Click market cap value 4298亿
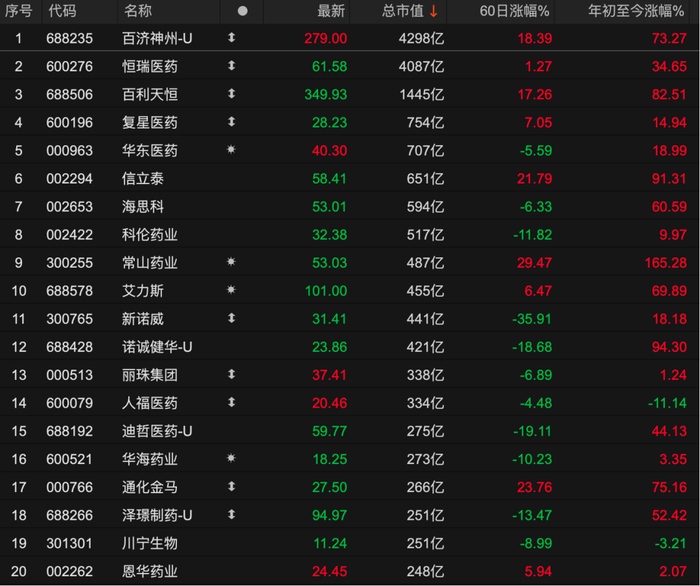 [x=421, y=38]
